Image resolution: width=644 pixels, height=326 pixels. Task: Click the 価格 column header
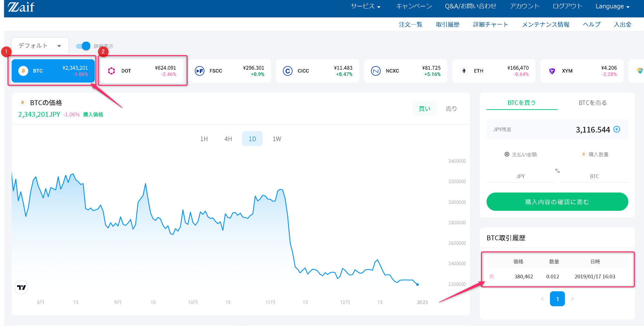[518, 262]
